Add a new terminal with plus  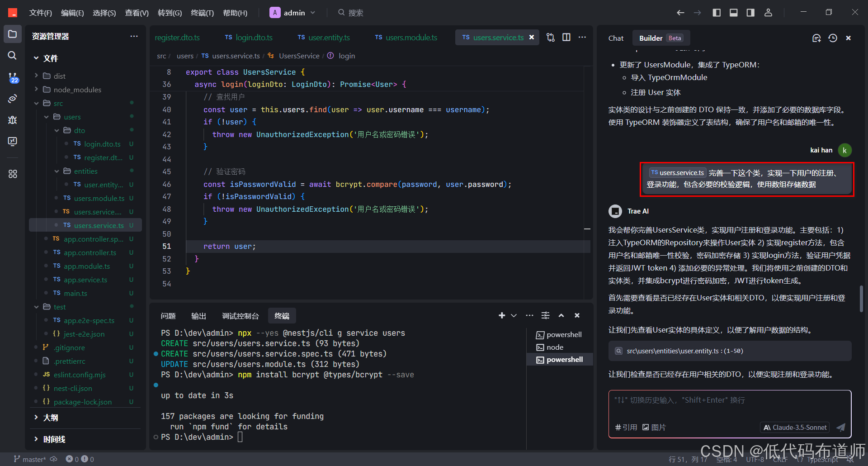pyautogui.click(x=502, y=315)
